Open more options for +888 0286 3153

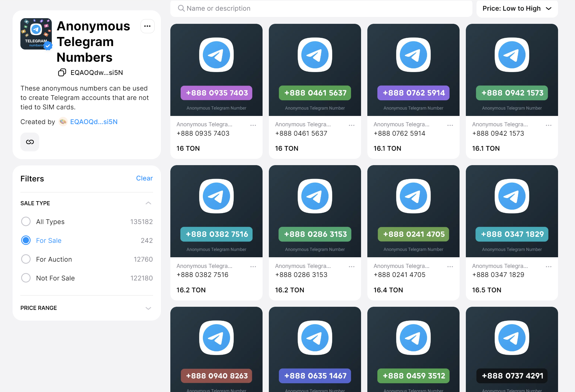click(352, 266)
